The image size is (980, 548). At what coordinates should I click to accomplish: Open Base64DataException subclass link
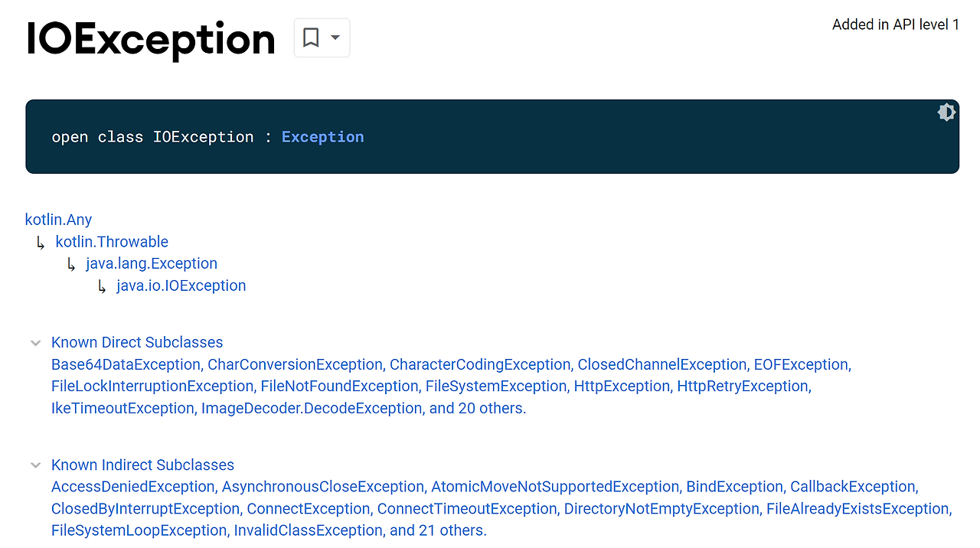pos(126,364)
